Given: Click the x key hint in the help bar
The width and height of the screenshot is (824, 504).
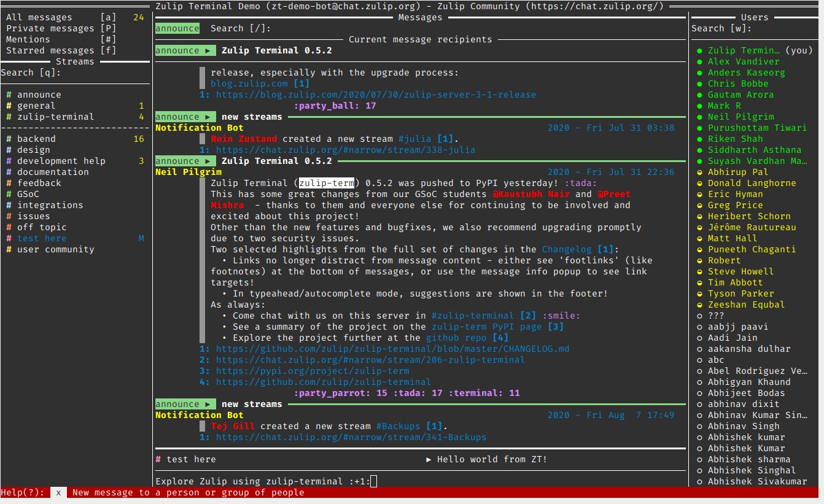Looking at the screenshot, I should pyautogui.click(x=58, y=492).
